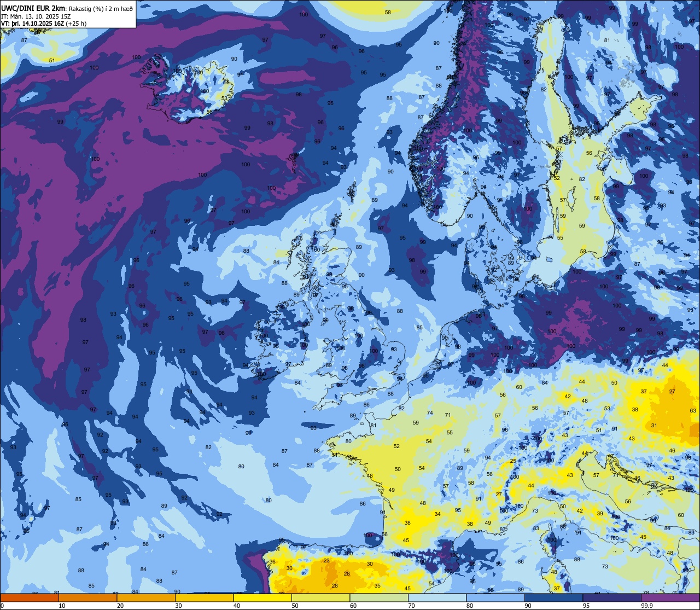Click the legend scale label "90"
The width and height of the screenshot is (700, 610).
coord(528,606)
